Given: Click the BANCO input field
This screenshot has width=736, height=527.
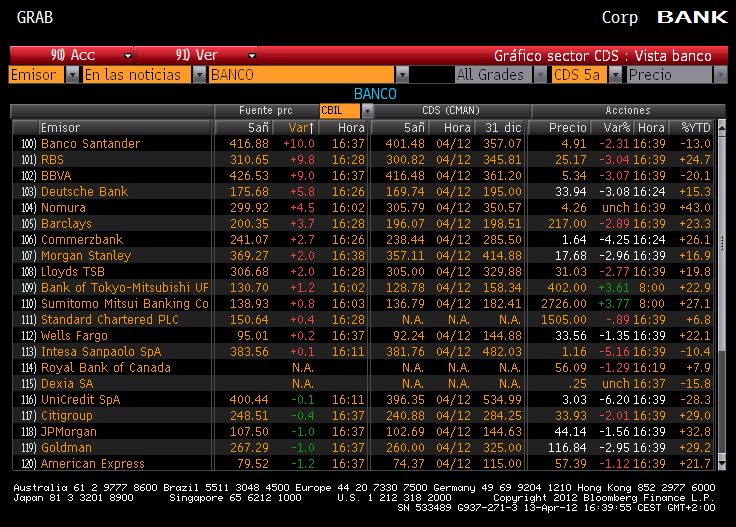Looking at the screenshot, I should 302,75.
